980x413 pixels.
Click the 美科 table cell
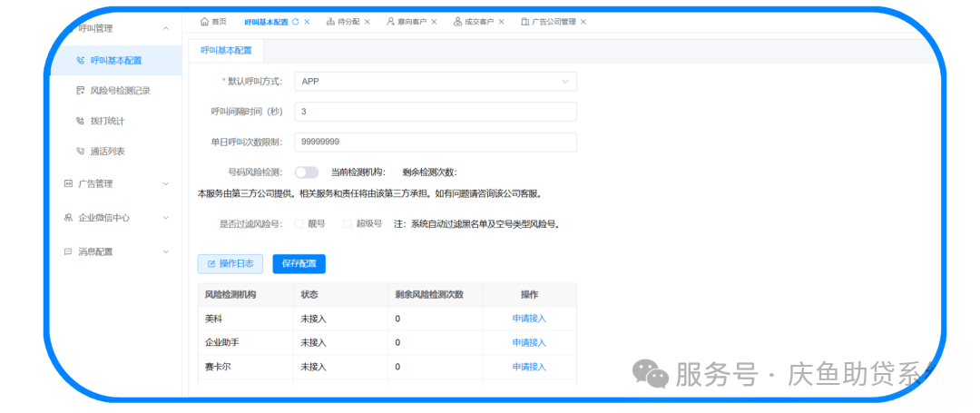246,319
